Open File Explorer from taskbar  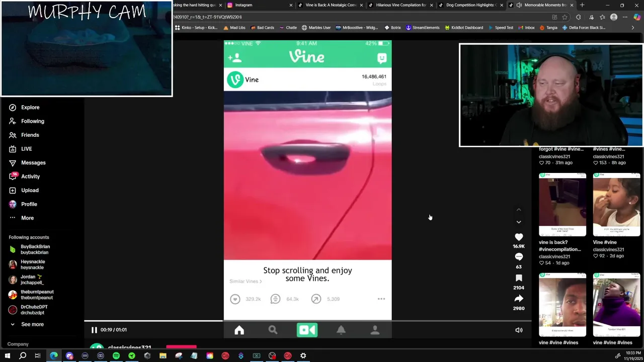(x=163, y=356)
